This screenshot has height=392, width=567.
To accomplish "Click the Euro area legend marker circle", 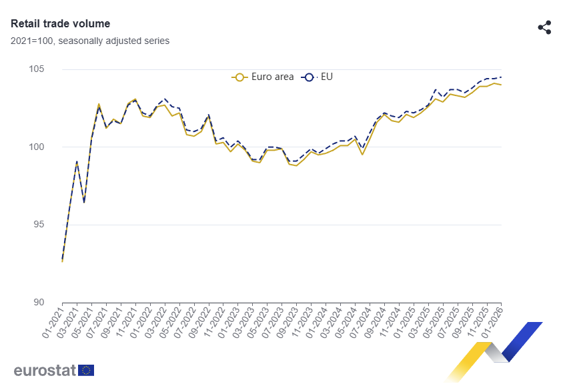I will point(239,77).
